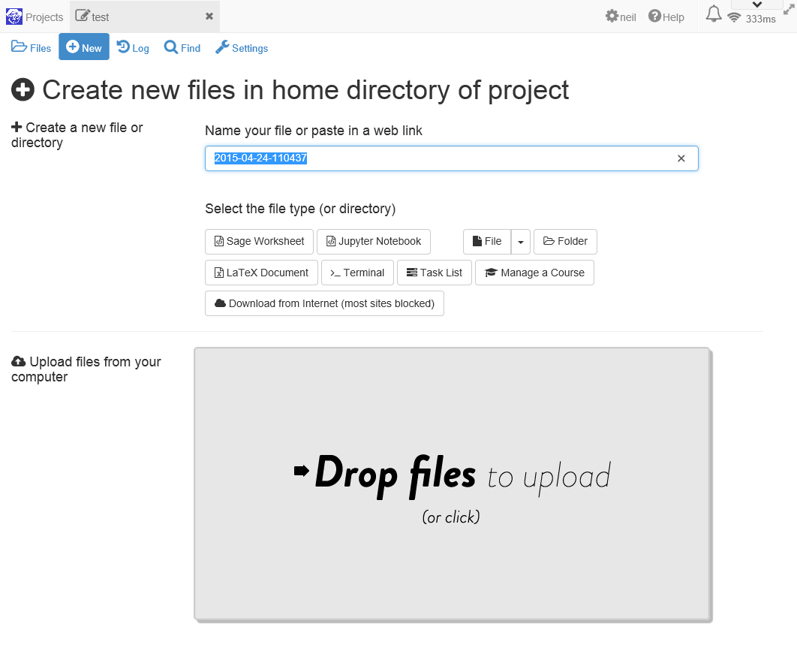Click Download from Internet button
This screenshot has height=672, width=797.
coord(324,303)
